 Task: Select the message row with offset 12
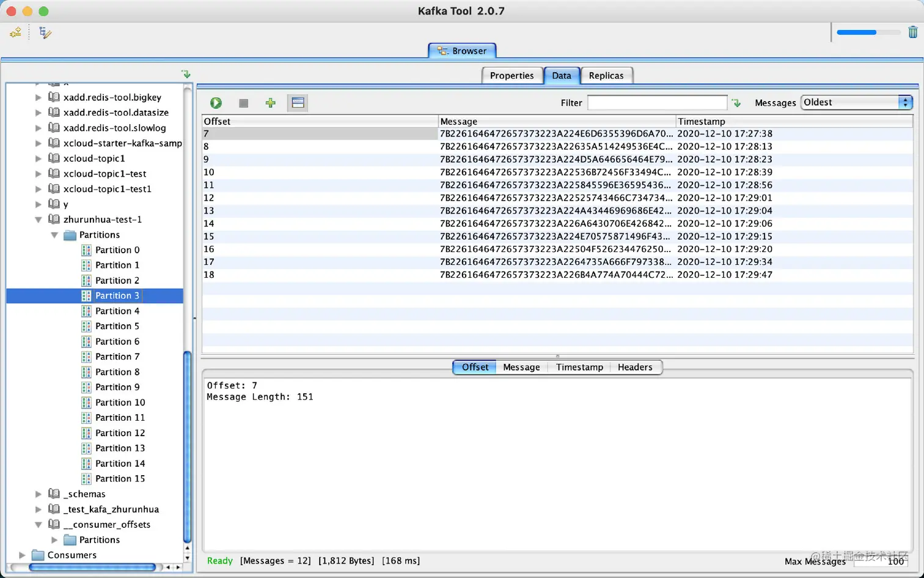tap(557, 198)
